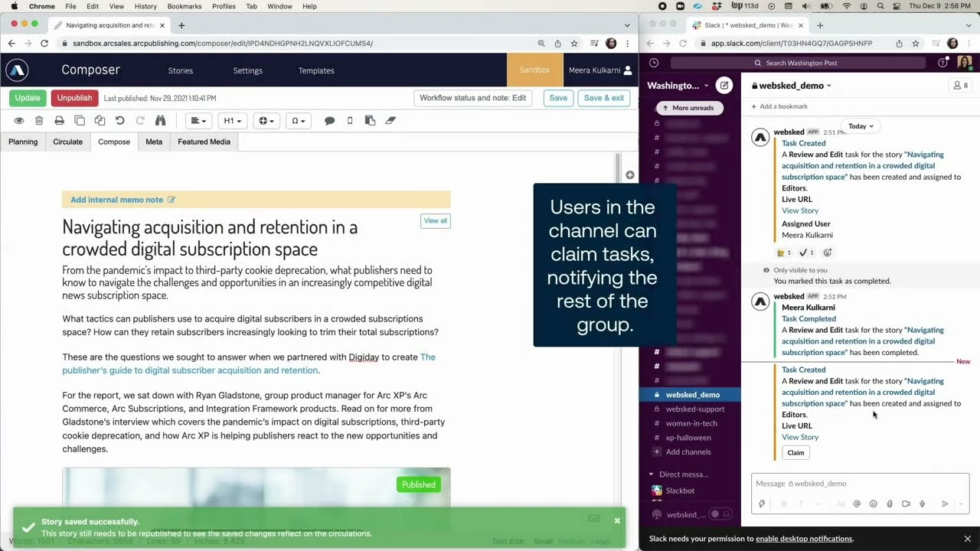
Task: Open the lifebuoy circle dropdown in Composer toolbar
Action: click(266, 121)
